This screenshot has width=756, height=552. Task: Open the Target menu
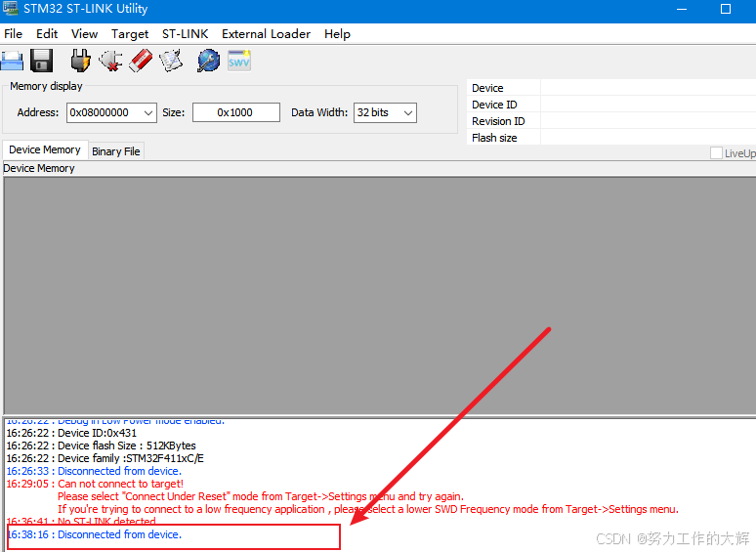pyautogui.click(x=130, y=34)
